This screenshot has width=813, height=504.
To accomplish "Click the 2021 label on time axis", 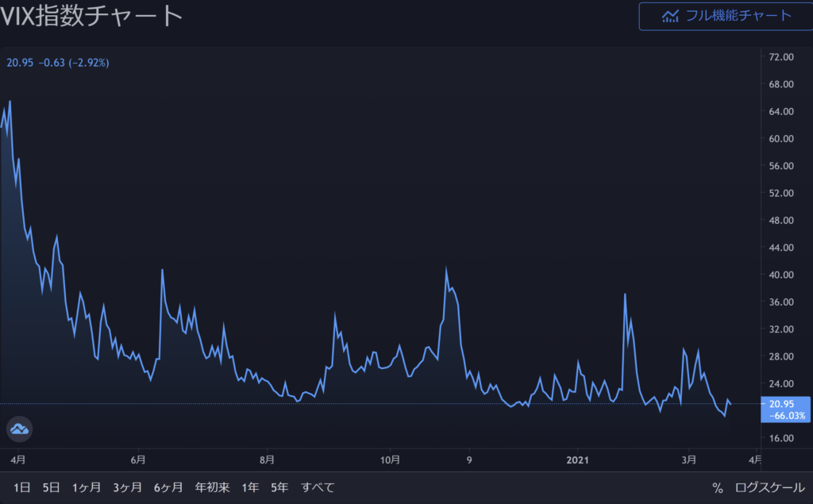I will tap(579, 460).
